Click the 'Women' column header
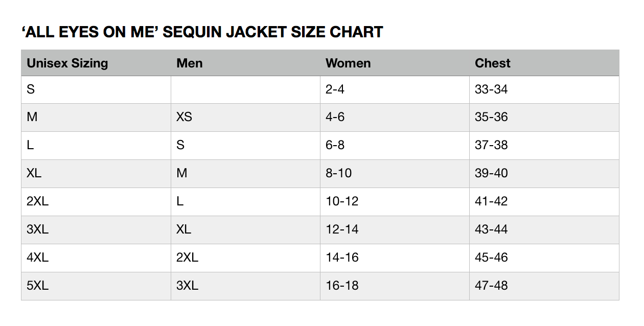The width and height of the screenshot is (644, 326). pos(348,63)
